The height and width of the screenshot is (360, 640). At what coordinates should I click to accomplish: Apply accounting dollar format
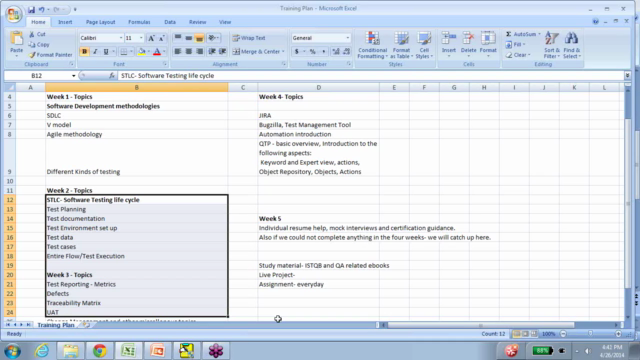coord(297,51)
